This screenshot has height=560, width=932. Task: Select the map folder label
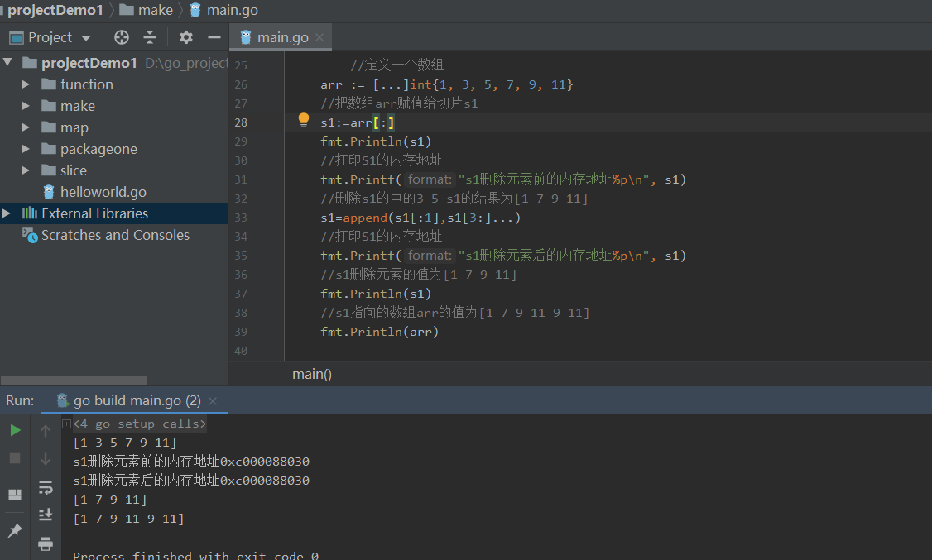point(74,127)
